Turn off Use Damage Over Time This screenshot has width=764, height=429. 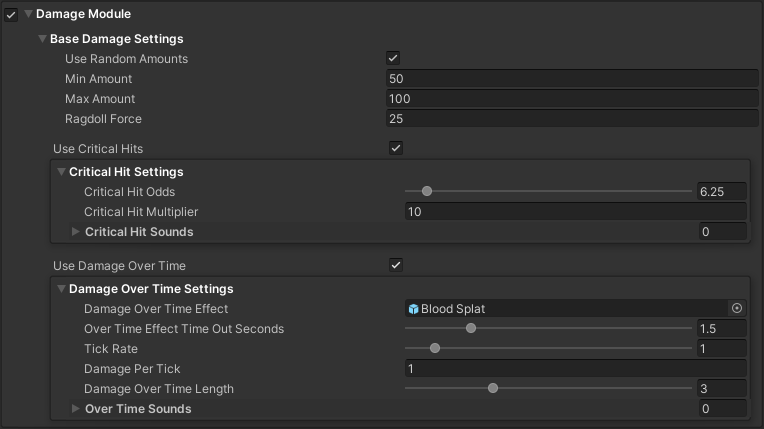396,266
